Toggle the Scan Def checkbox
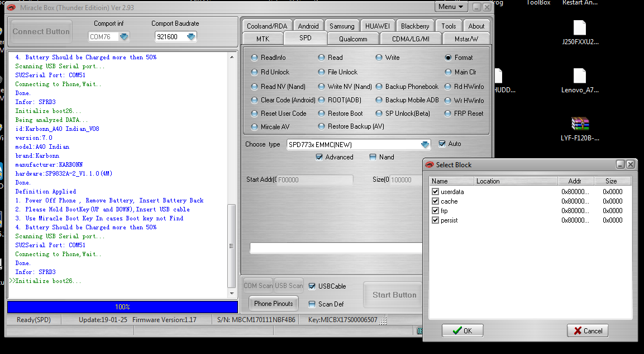Viewport: 644px width, 354px height. [x=312, y=304]
